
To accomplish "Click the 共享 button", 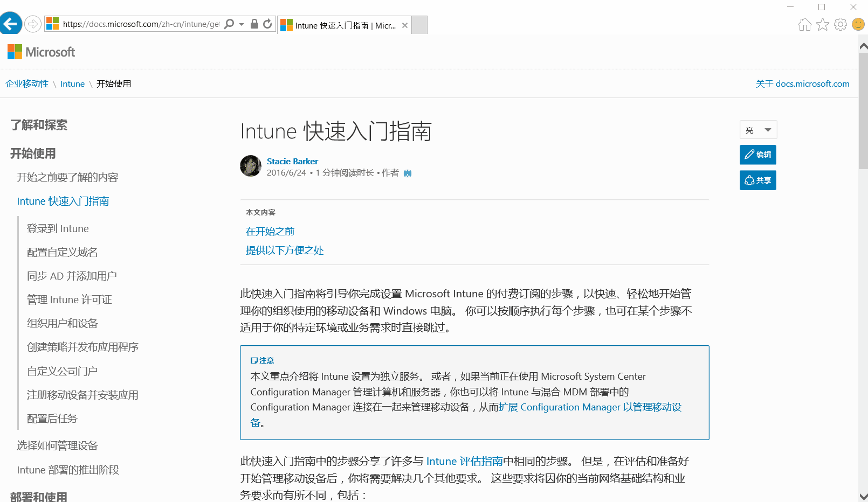I will pyautogui.click(x=758, y=180).
